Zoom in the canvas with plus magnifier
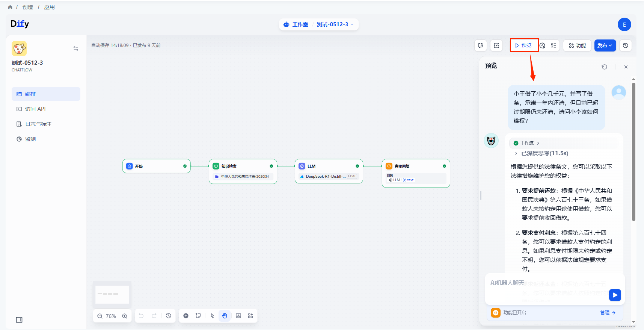 point(125,316)
